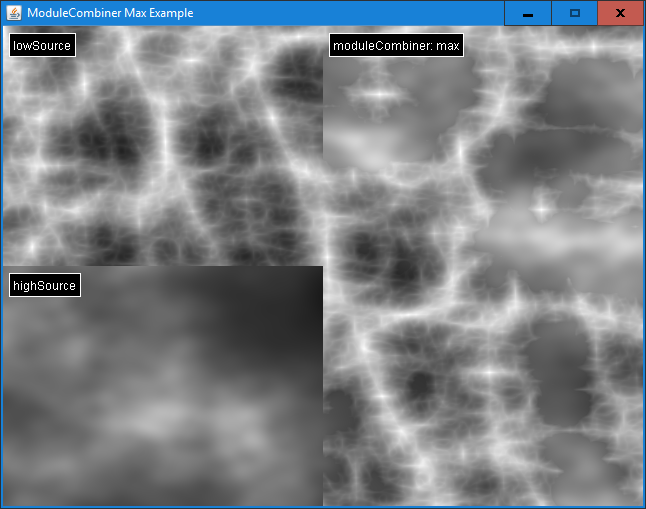
Task: Click the lowSource label
Action: click(42, 46)
